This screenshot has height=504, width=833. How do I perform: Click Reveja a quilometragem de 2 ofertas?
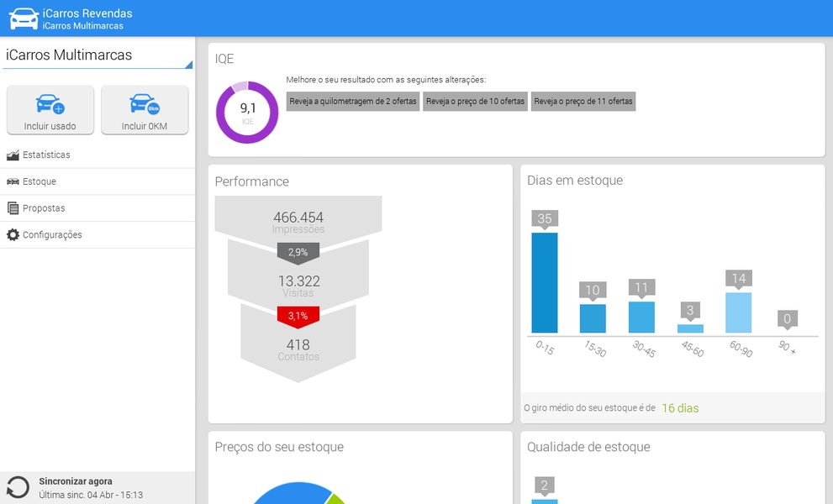tap(353, 102)
